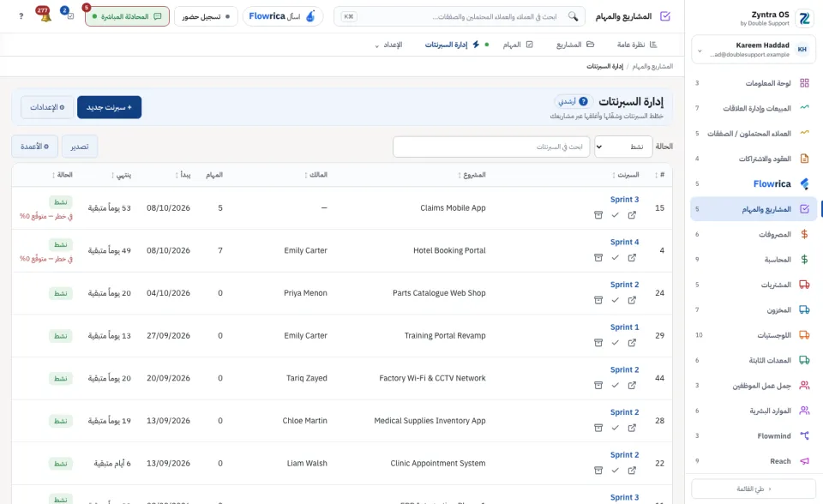This screenshot has height=504, width=823.
Task: Open the المحادثة المباشرة live chat button
Action: [x=127, y=16]
